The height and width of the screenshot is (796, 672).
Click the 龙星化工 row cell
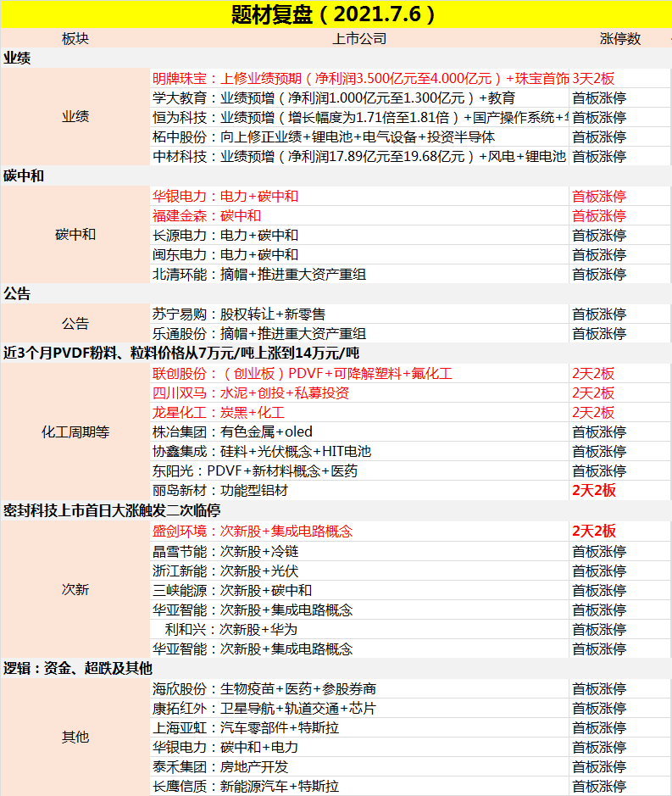pos(359,413)
